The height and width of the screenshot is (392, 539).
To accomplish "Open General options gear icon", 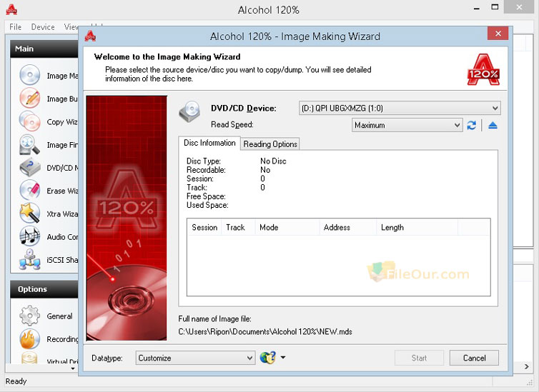I will point(29,316).
